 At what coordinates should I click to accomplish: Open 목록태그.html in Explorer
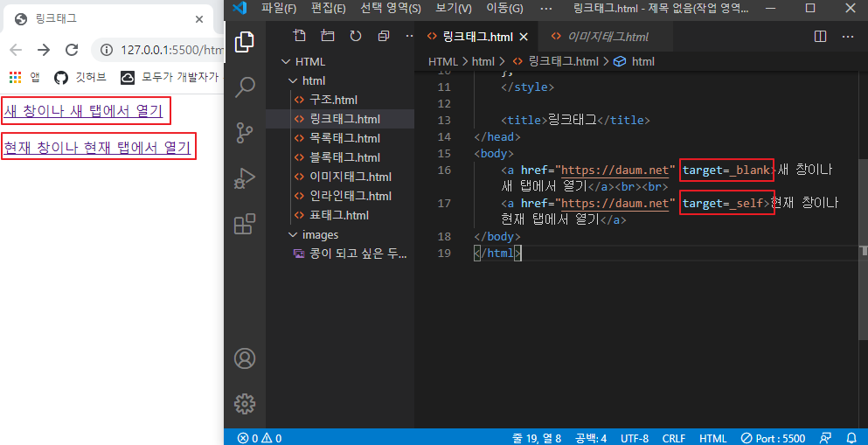(x=345, y=138)
